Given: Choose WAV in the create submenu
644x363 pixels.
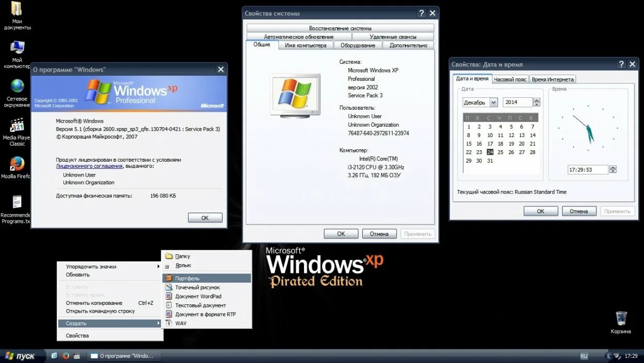Looking at the screenshot, I should 207,323.
